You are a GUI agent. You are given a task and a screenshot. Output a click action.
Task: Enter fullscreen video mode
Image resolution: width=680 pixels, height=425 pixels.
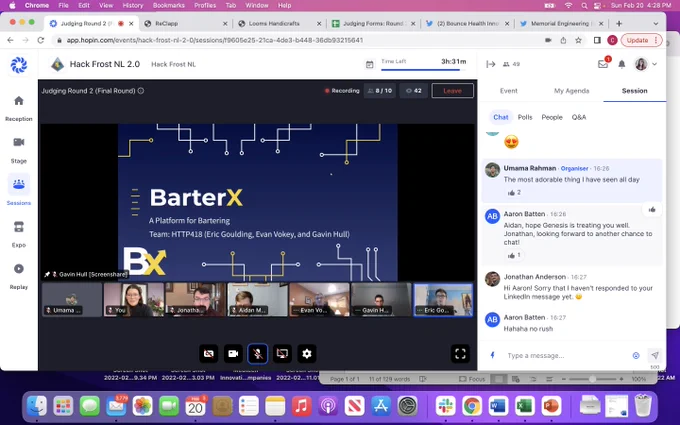click(461, 354)
